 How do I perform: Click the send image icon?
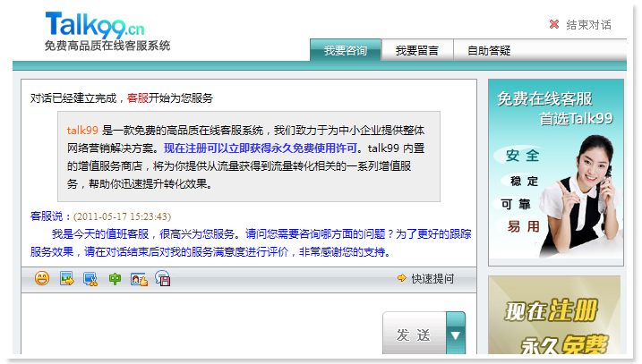pyautogui.click(x=67, y=278)
